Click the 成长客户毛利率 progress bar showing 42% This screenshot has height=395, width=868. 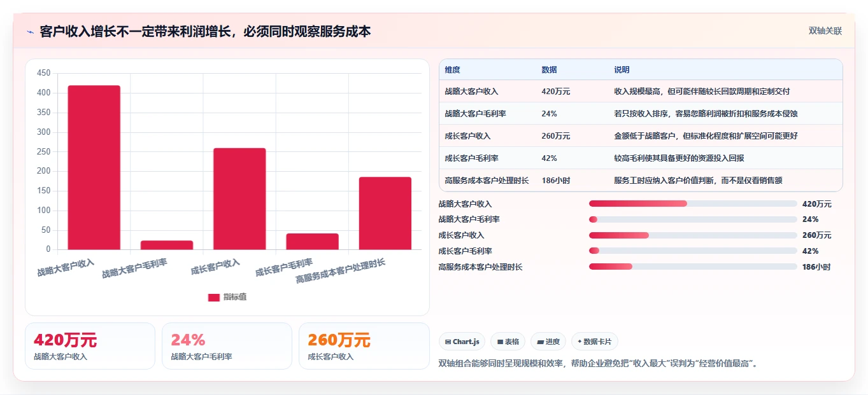[693, 251]
